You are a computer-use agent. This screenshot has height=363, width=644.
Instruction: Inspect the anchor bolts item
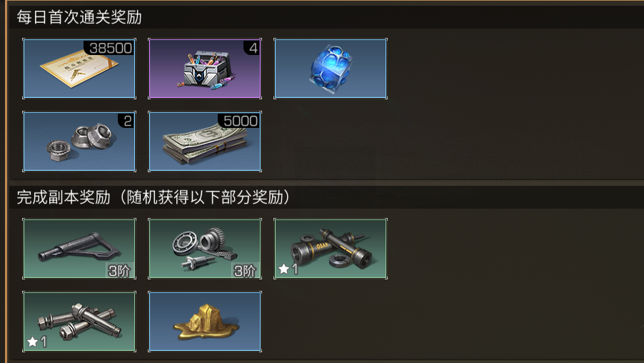point(79,322)
